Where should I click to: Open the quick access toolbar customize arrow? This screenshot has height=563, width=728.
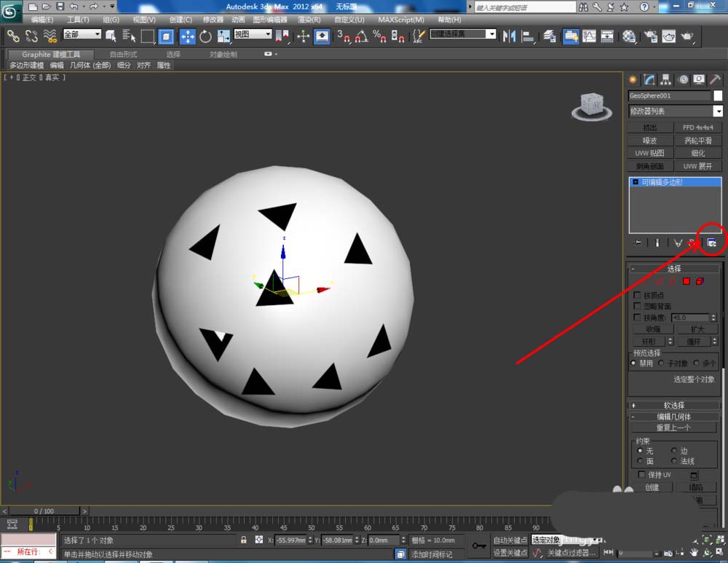[x=112, y=7]
